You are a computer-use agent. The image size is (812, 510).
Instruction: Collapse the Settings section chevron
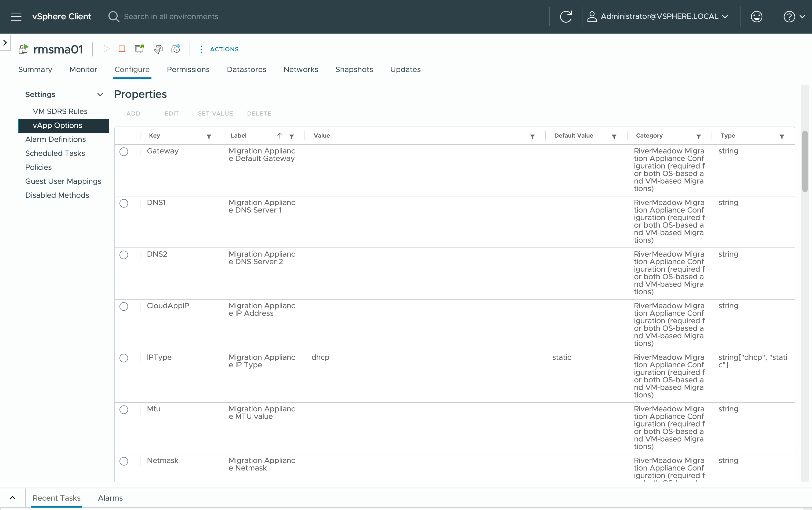100,94
